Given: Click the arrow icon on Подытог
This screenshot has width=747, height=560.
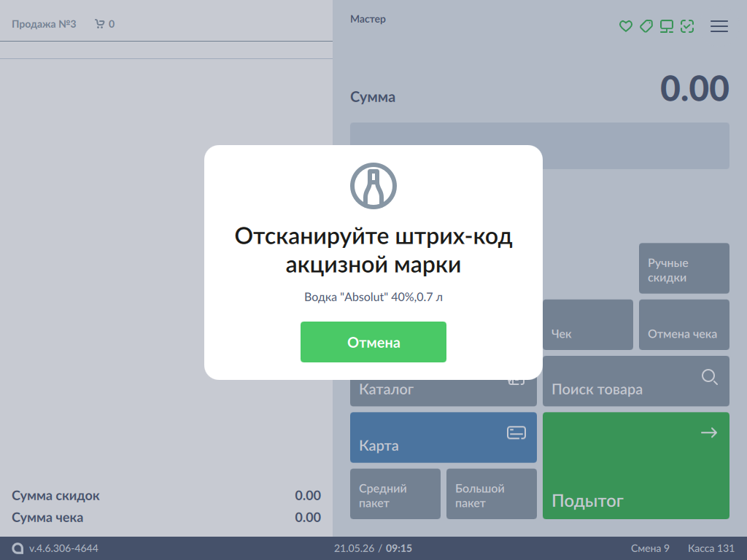Looking at the screenshot, I should tap(709, 432).
